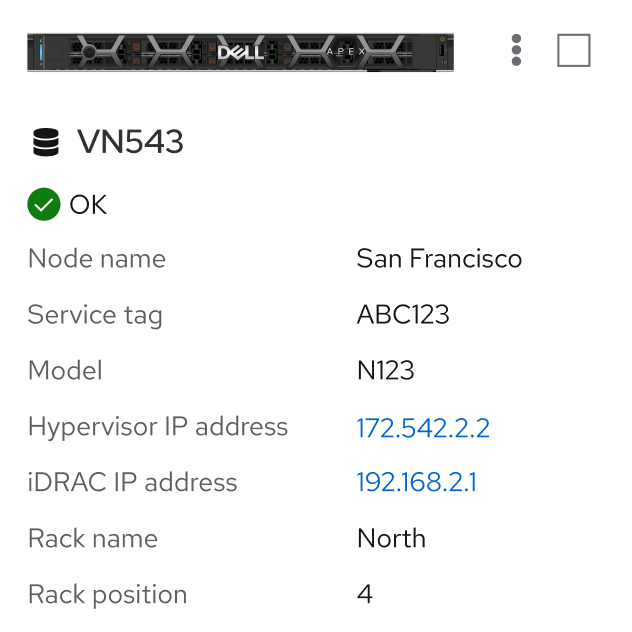Tick the node card selection checkbox
Viewport: 632px width, 632px height.
573,50
